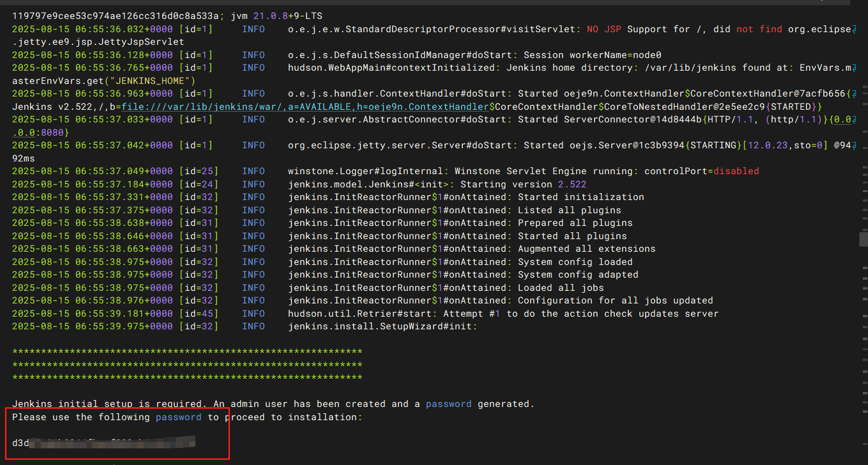
Task: Click the 'System config adapted' message
Action: pos(578,275)
